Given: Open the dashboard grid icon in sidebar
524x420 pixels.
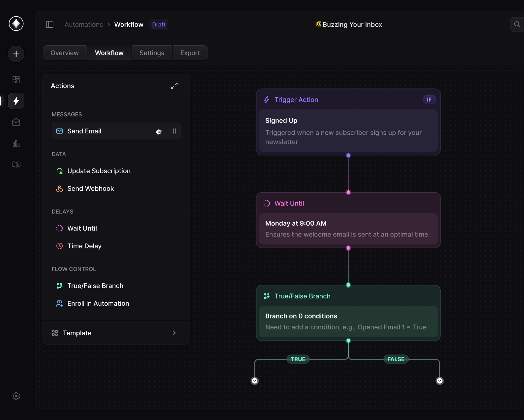Looking at the screenshot, I should click(x=16, y=80).
